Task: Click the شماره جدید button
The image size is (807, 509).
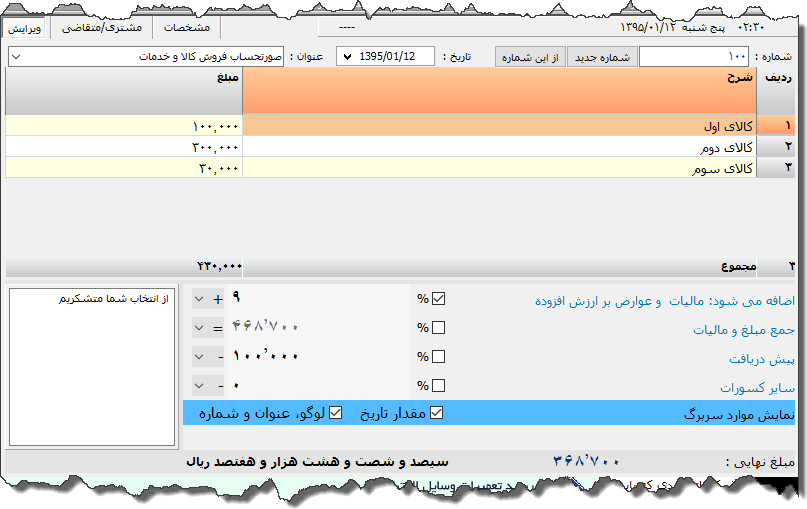Action: click(x=602, y=57)
